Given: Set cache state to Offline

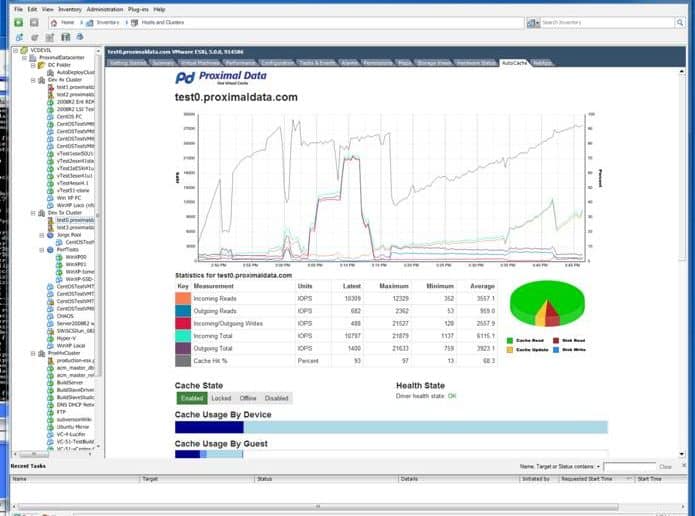Looking at the screenshot, I should coord(248,398).
